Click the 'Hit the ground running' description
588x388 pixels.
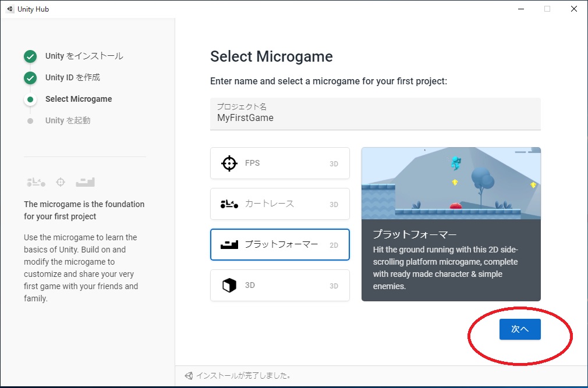click(445, 268)
